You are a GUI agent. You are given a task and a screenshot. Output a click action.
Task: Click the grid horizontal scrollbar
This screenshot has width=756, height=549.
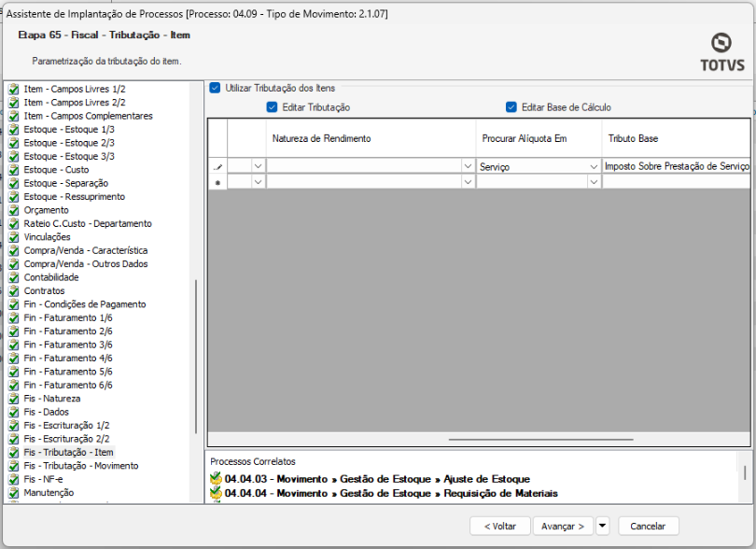tap(541, 440)
